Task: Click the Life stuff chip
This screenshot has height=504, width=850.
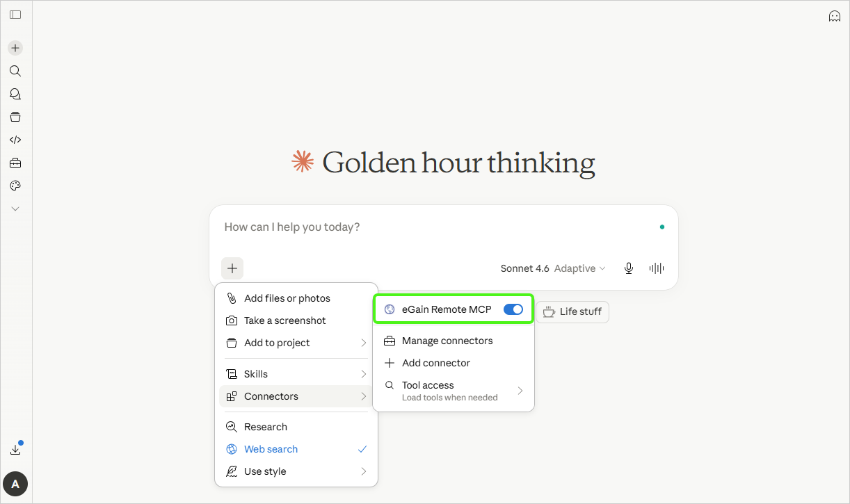Action: 572,311
